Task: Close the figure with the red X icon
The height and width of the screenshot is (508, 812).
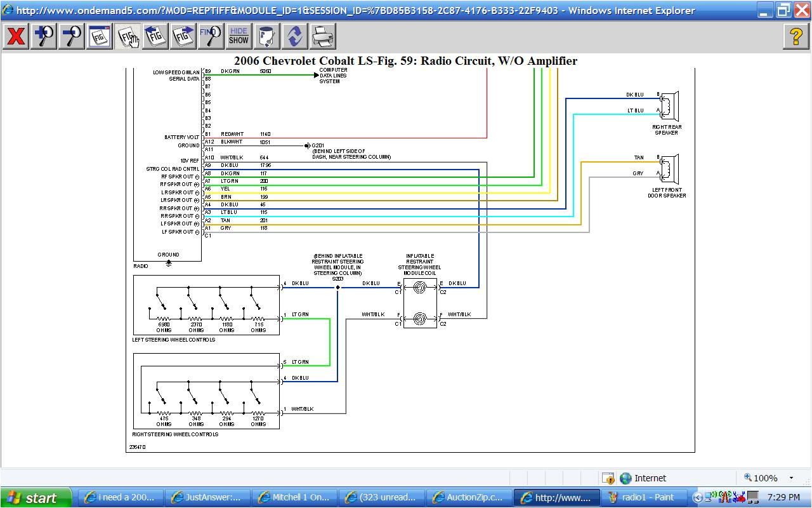Action: click(16, 36)
